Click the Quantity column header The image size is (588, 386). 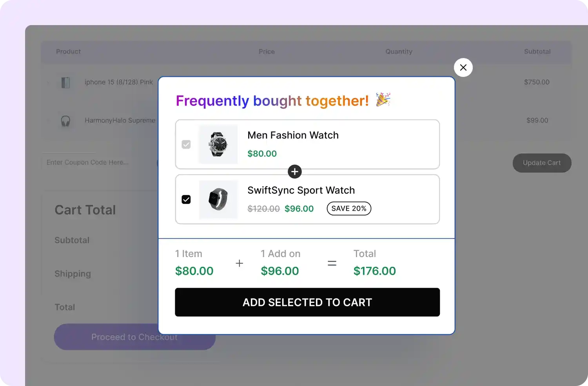point(399,51)
